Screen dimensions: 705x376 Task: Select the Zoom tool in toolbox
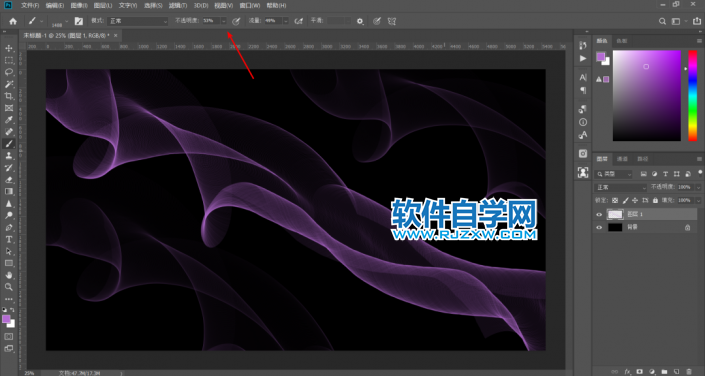(x=9, y=286)
